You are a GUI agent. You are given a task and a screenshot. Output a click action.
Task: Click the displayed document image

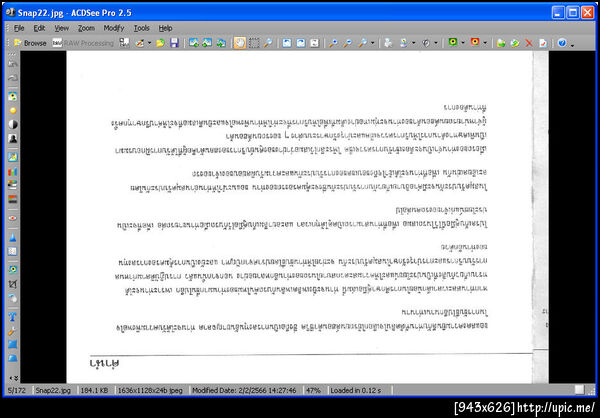click(308, 217)
